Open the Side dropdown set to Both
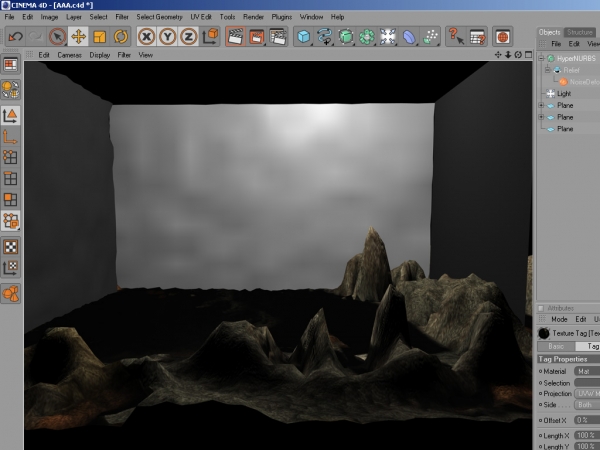 pyautogui.click(x=587, y=405)
